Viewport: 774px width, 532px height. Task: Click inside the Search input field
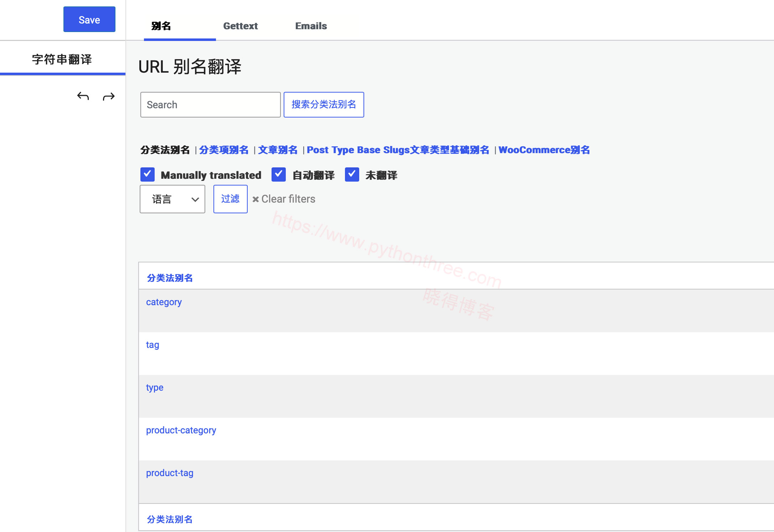(x=210, y=104)
